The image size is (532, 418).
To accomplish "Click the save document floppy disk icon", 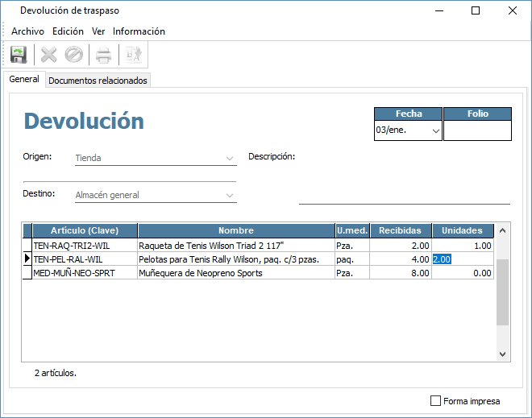I will point(18,55).
